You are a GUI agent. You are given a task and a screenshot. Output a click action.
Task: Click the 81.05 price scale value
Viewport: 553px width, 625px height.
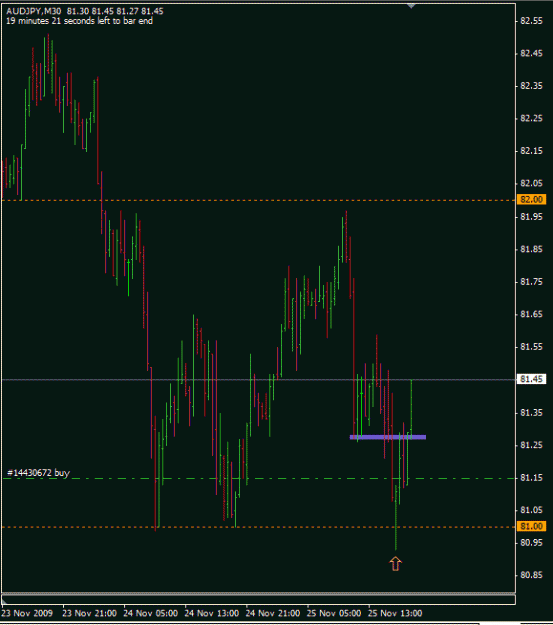point(531,510)
